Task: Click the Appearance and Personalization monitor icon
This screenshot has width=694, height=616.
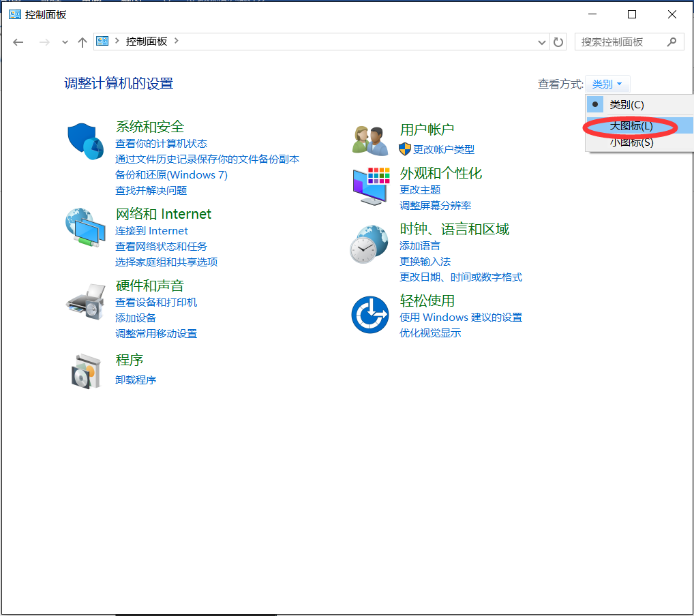Action: coord(370,186)
